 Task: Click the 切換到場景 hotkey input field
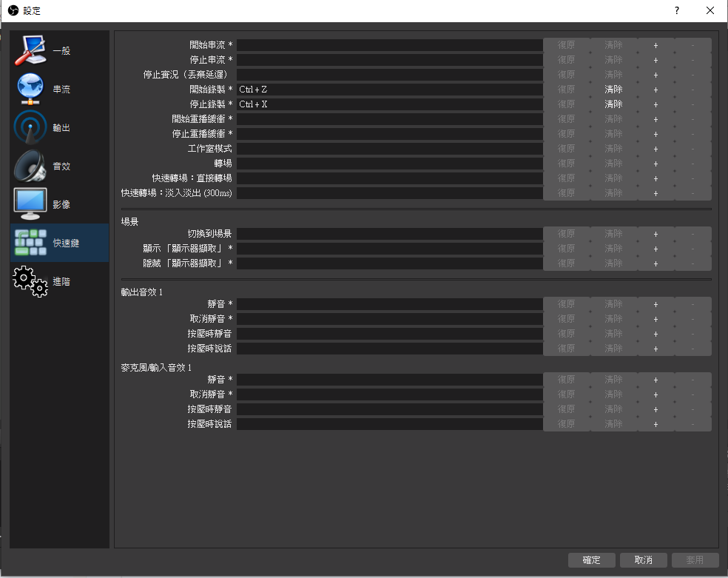coord(390,234)
